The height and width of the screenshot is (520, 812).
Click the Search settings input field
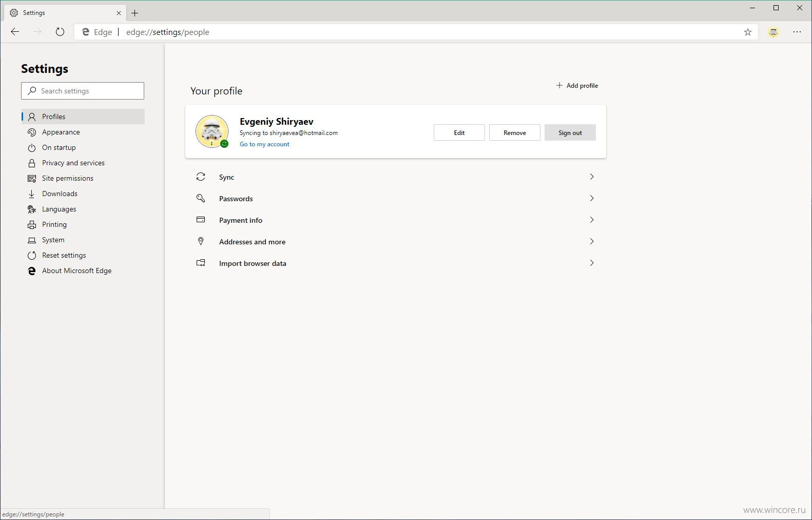[x=83, y=91]
